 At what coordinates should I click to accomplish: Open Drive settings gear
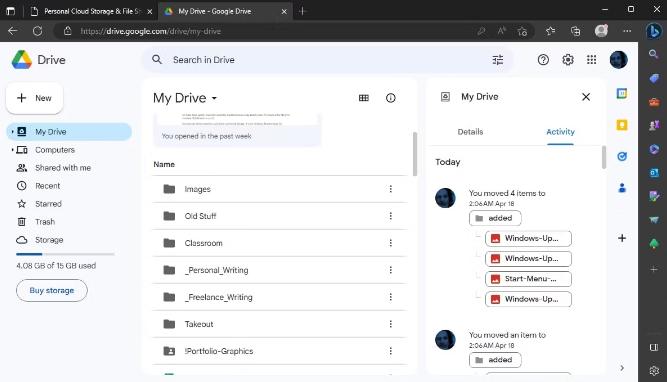tap(567, 60)
